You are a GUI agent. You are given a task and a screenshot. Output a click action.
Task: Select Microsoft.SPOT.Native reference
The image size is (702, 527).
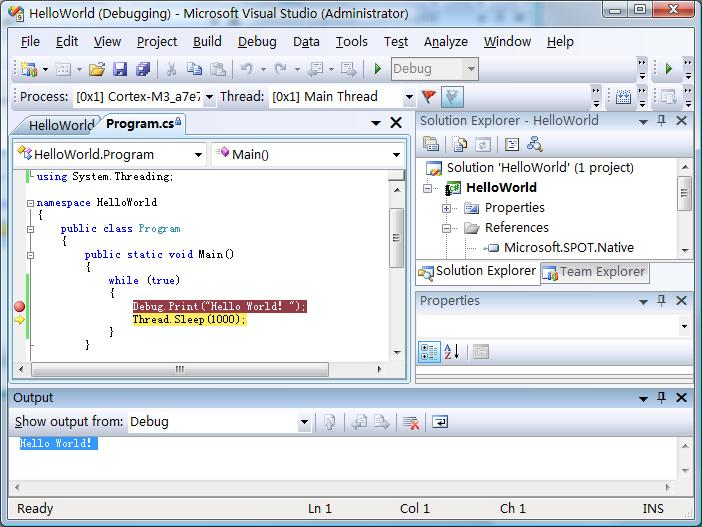pyautogui.click(x=569, y=248)
